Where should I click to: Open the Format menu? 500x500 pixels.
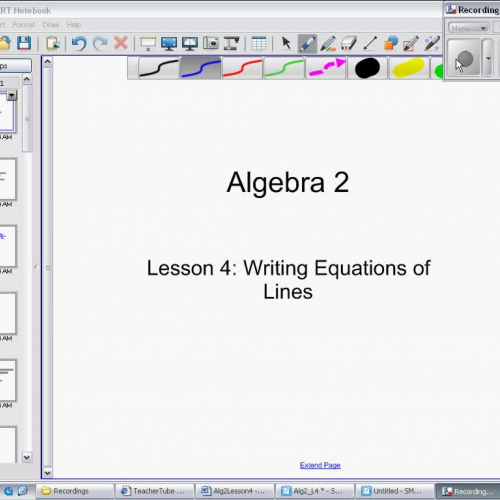click(23, 25)
